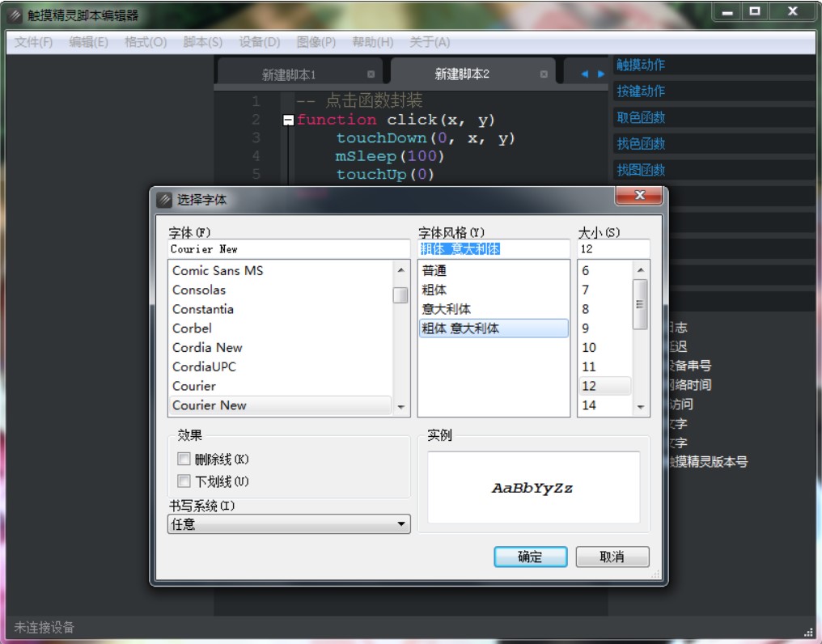Open the 关于(A) menu
Screen dimensions: 822x644
430,42
